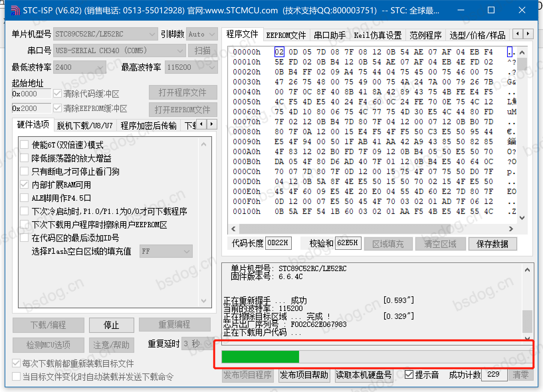
Task: Click 停止 button
Action: pos(111,325)
